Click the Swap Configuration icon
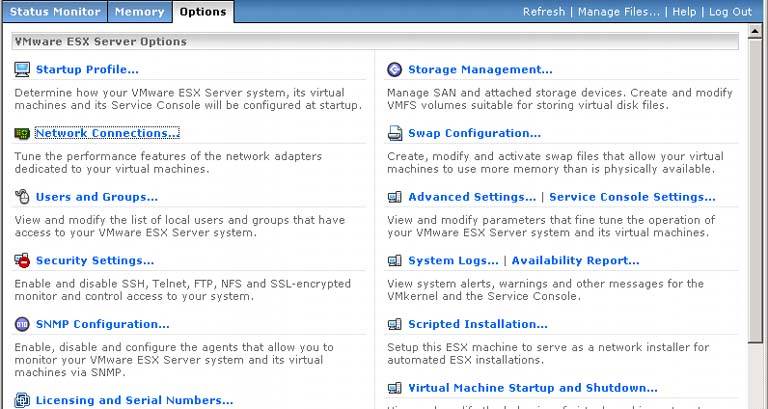 point(394,133)
